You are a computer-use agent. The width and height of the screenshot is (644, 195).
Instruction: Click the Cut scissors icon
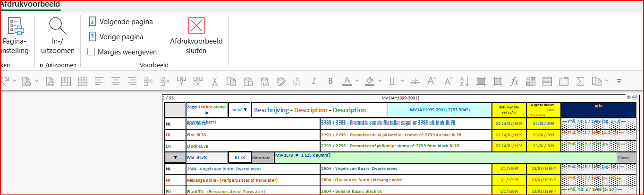pyautogui.click(x=215, y=81)
